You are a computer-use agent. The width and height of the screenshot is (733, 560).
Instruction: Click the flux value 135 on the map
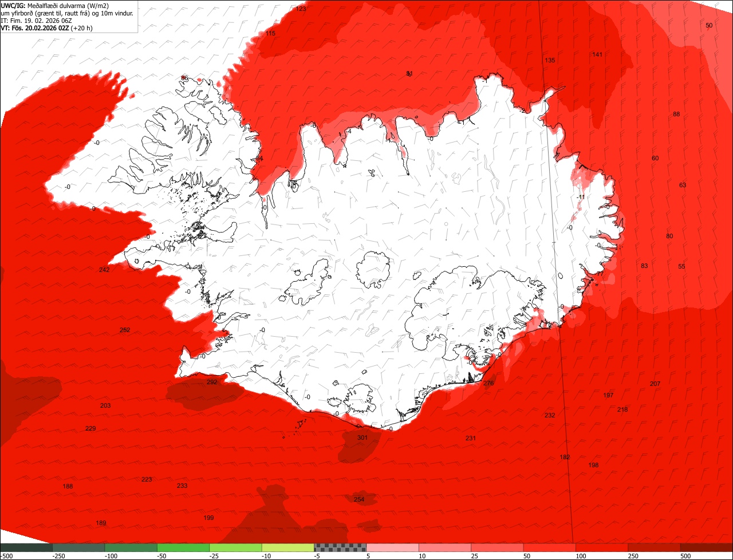pyautogui.click(x=550, y=60)
